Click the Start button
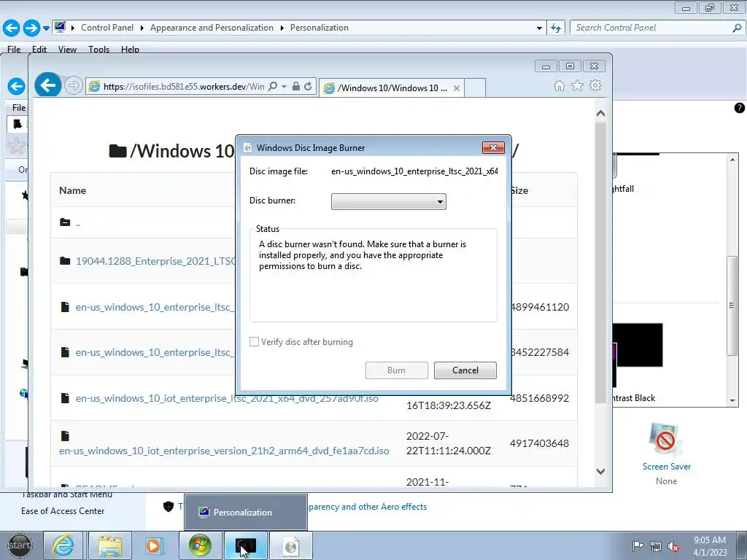747x560 pixels. (19, 545)
